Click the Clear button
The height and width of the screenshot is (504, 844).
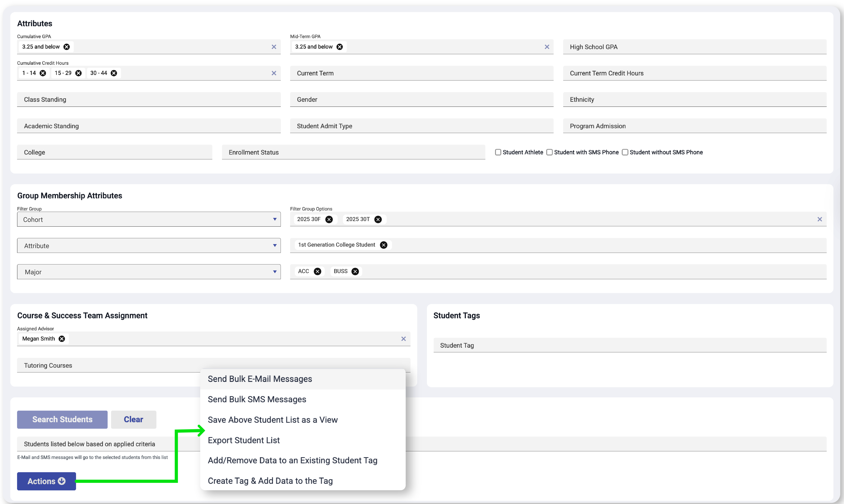pyautogui.click(x=133, y=419)
